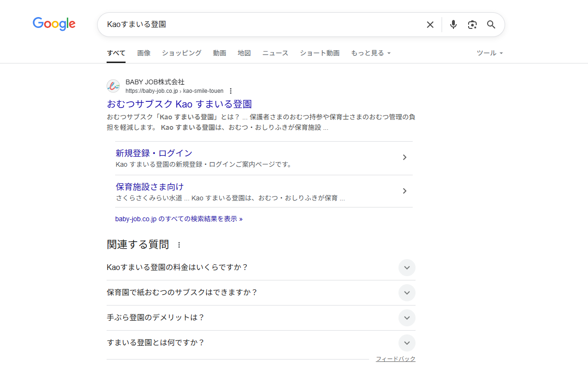Expand すまいる登園とは何ですか question

click(x=407, y=343)
